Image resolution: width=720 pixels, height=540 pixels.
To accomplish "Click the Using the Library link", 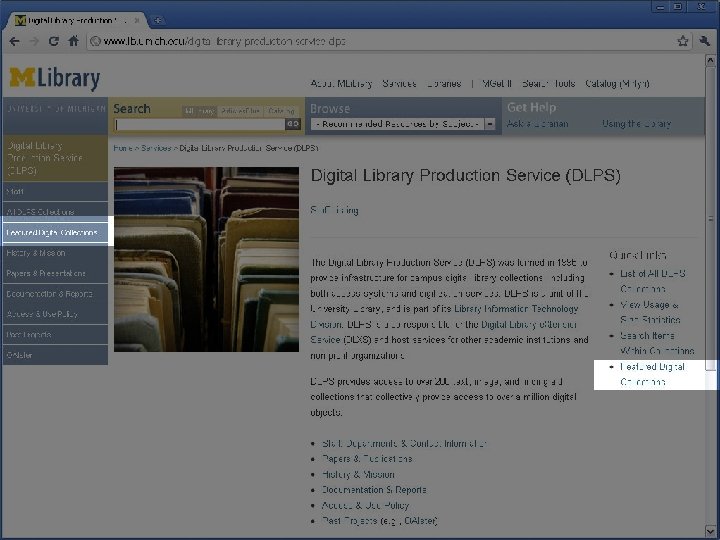I will 636,124.
